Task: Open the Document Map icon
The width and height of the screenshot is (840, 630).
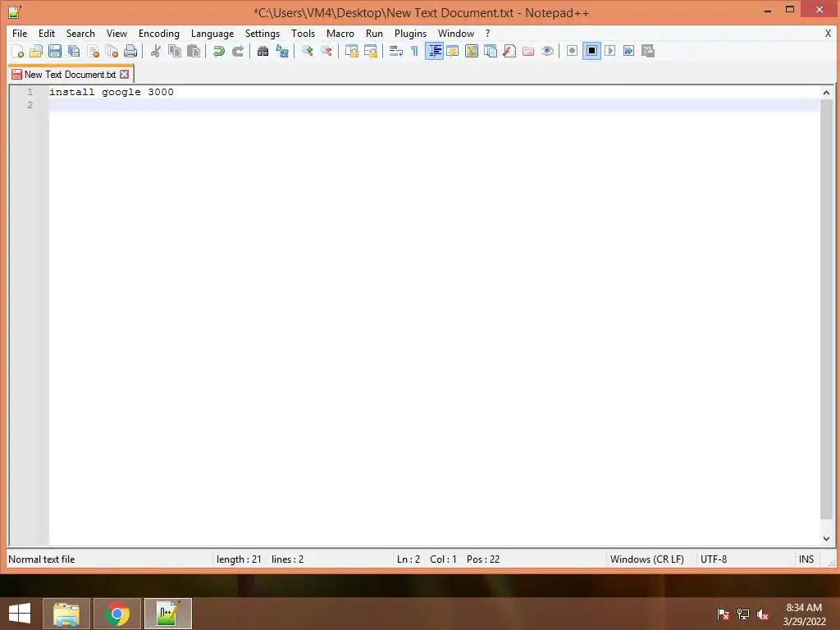Action: 472,51
